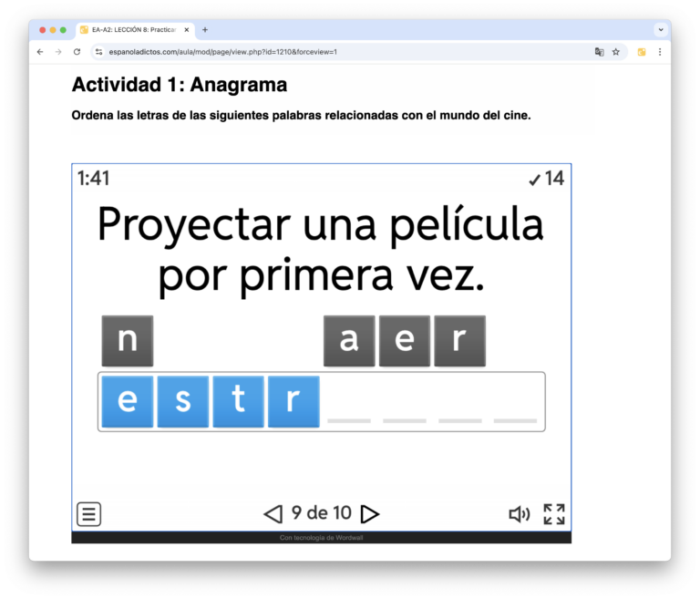Open the Wordwall game menu icon
The image size is (700, 599).
coord(88,514)
